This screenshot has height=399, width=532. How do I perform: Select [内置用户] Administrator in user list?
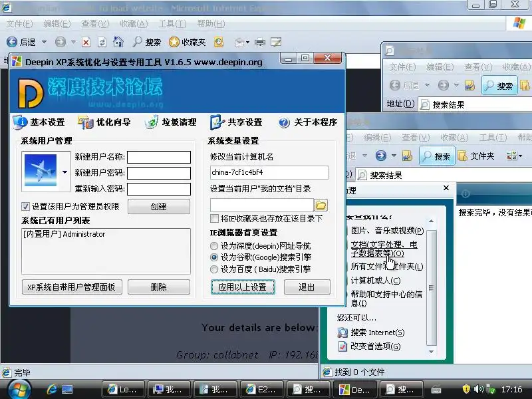pyautogui.click(x=64, y=234)
